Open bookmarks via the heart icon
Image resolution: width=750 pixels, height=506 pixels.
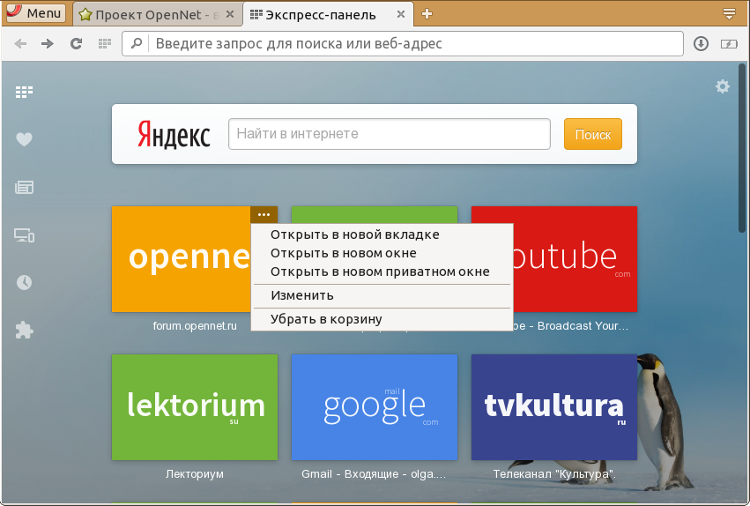pyautogui.click(x=24, y=139)
